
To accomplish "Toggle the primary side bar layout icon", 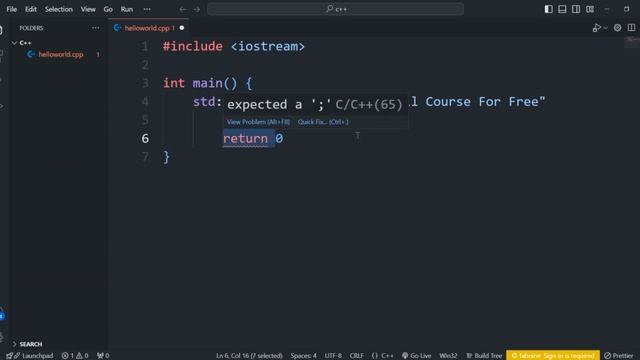I will [549, 9].
